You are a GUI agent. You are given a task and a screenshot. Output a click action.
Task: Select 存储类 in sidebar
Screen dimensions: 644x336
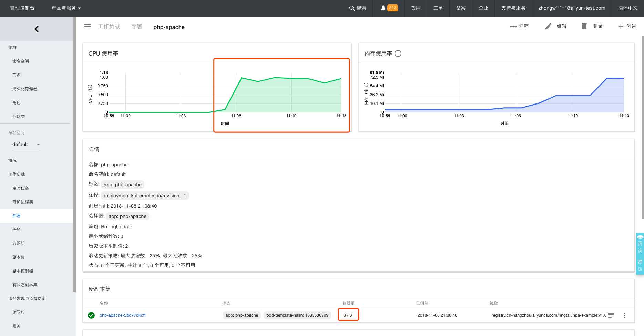(x=19, y=116)
